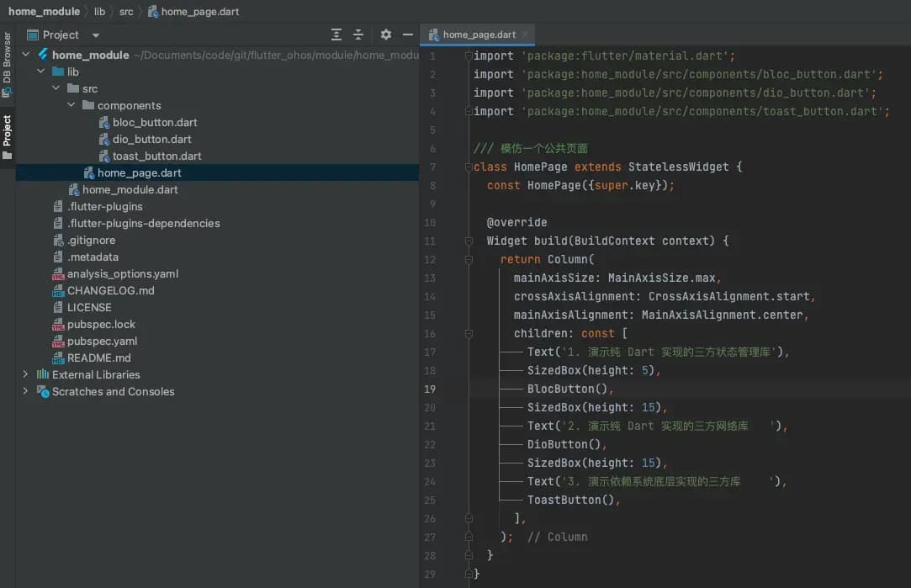Click home_module breadcrumb in navigation bar
911x588 pixels.
point(44,12)
